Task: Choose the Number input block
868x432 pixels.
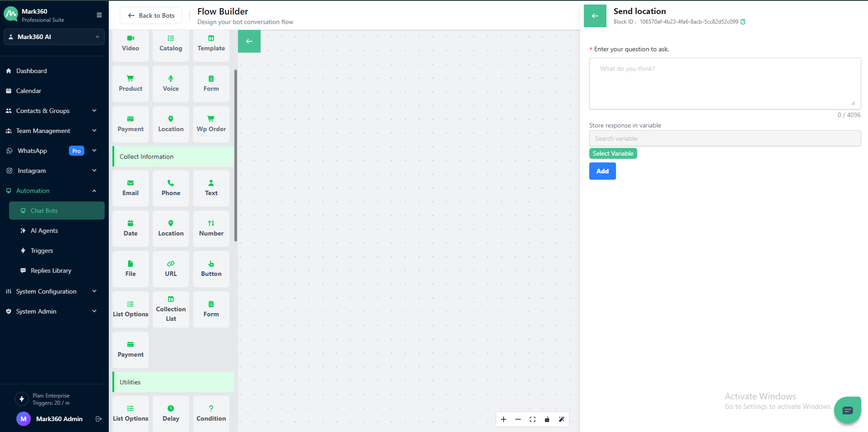Action: 211,228
